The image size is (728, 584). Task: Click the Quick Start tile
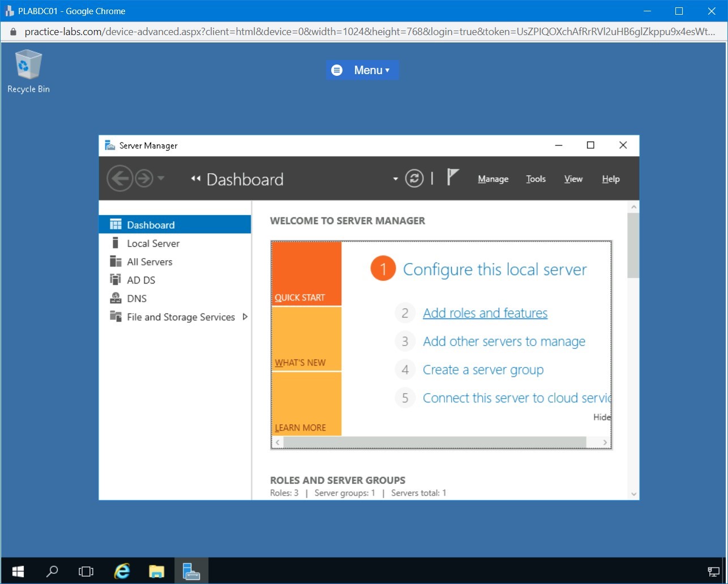(307, 274)
